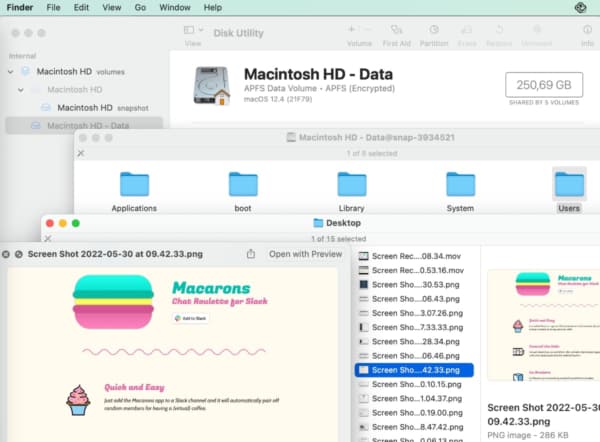The width and height of the screenshot is (600, 442).
Task: Open the Info toolbar icon
Action: tap(587, 29)
